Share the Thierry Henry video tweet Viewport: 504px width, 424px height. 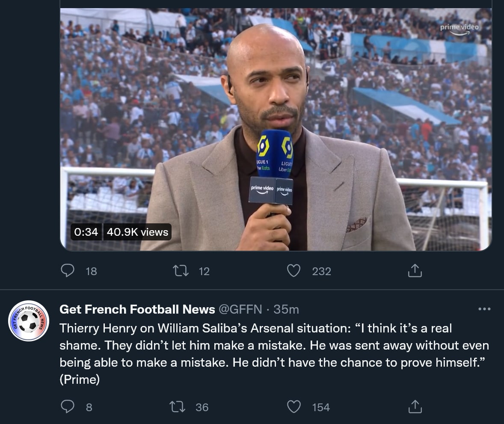tap(415, 271)
